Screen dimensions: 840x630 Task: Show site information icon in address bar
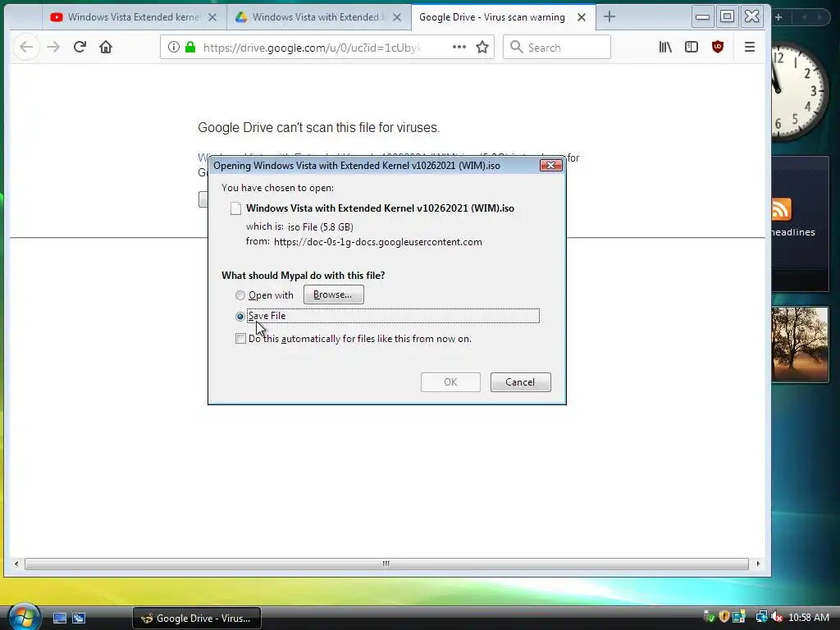click(174, 47)
